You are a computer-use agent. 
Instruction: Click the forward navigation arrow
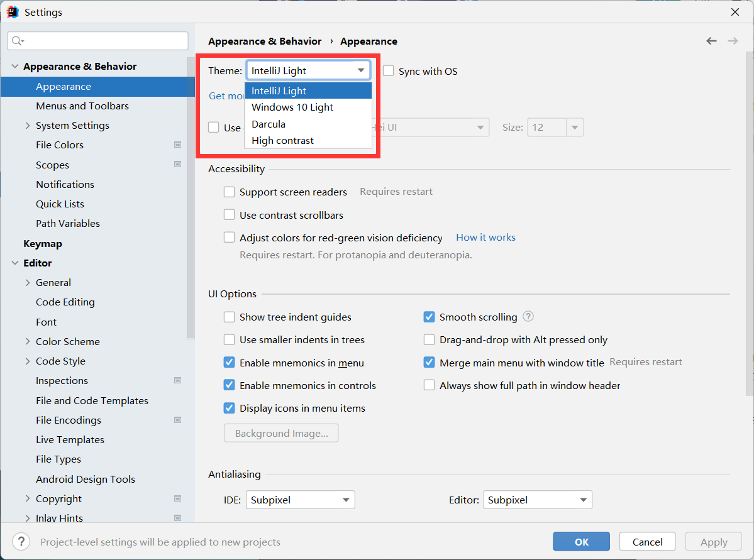(733, 41)
